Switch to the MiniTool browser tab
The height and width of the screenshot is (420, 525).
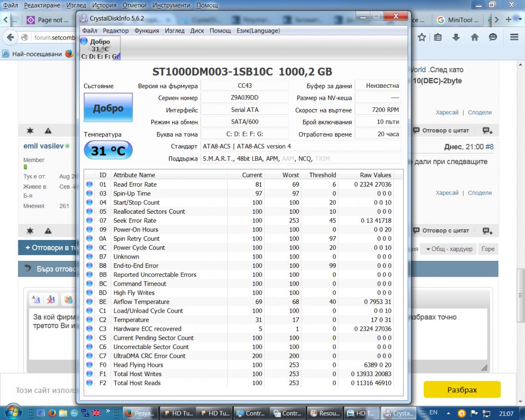coord(458,20)
